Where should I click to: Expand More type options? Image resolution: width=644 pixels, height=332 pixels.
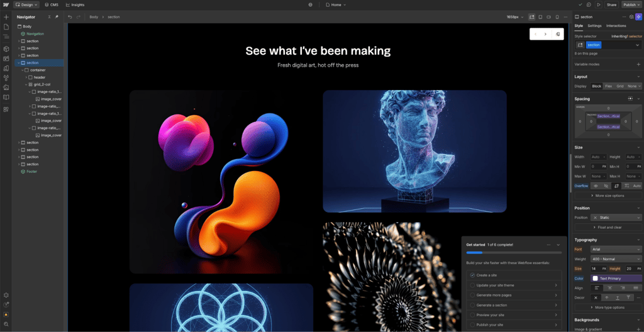click(608, 307)
